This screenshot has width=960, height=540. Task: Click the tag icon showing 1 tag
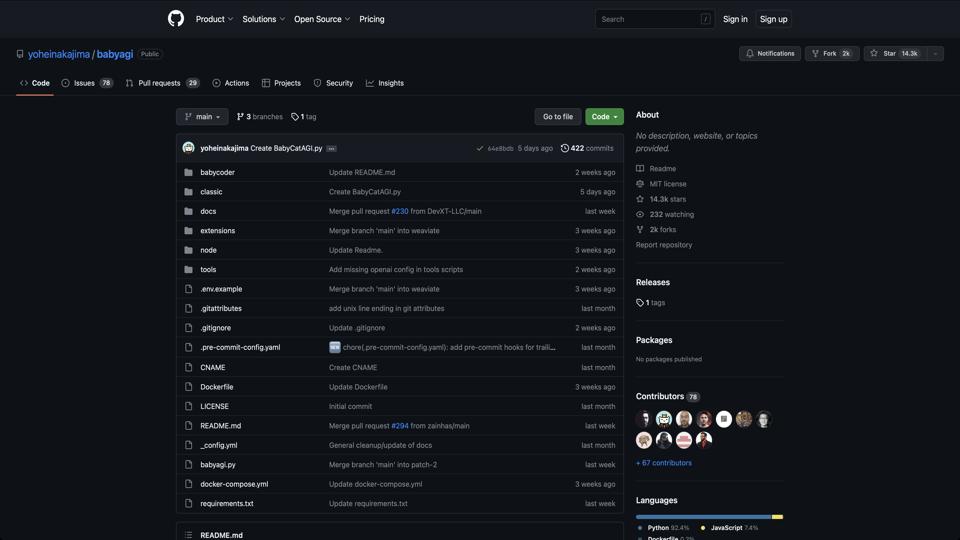point(295,117)
